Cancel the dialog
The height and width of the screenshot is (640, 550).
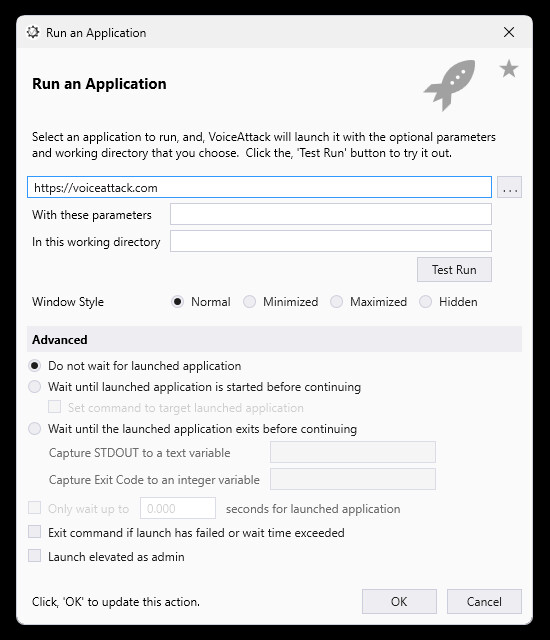pos(484,601)
